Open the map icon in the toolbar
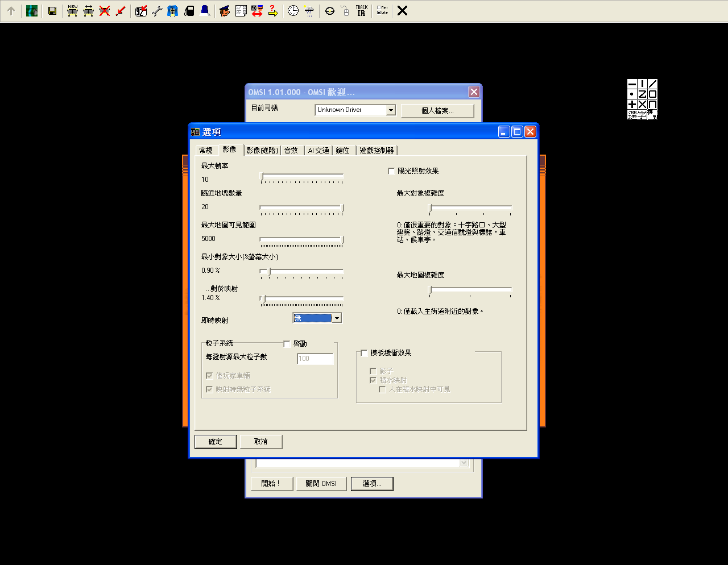This screenshot has height=565, width=728. [x=32, y=11]
